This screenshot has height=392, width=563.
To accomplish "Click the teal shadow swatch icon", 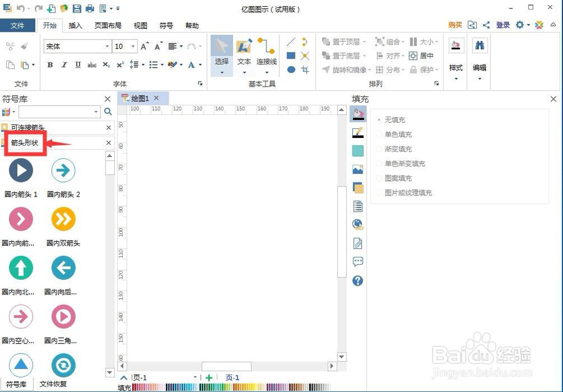I will (x=358, y=151).
